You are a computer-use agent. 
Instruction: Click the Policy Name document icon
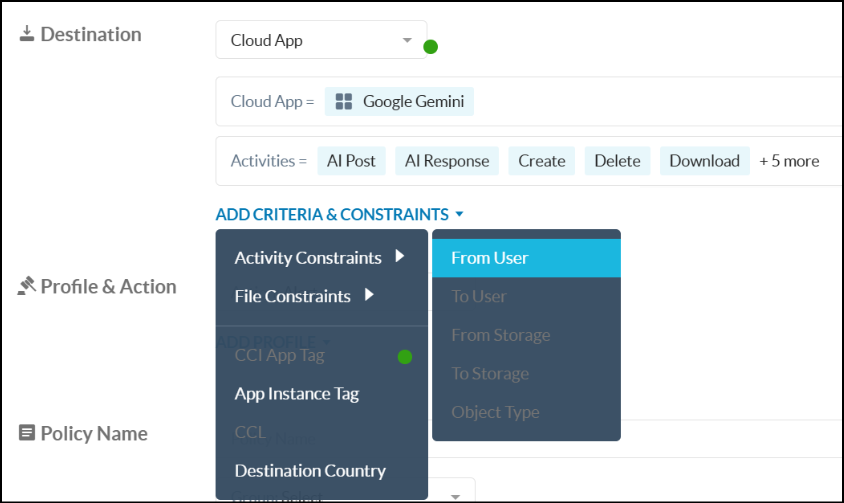27,432
